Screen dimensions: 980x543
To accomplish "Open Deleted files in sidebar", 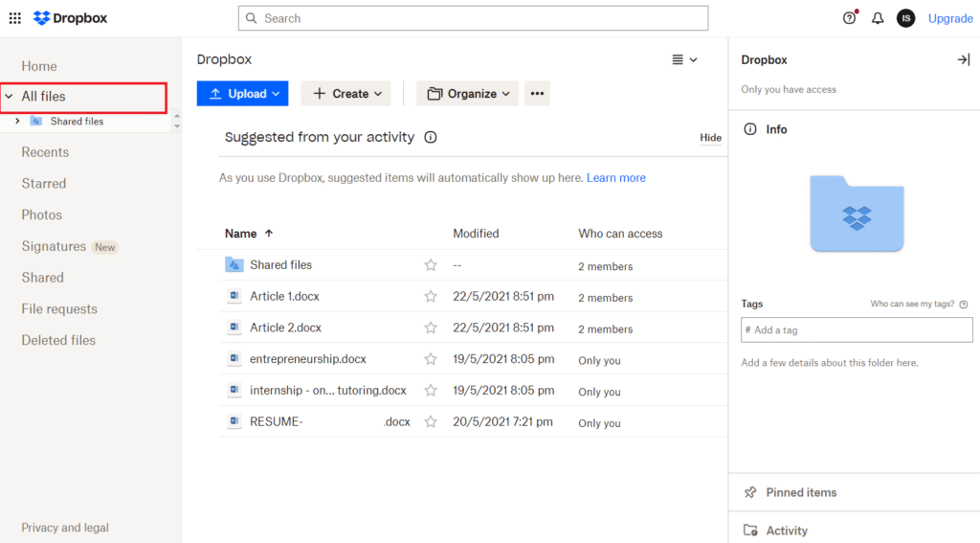I will (x=58, y=340).
